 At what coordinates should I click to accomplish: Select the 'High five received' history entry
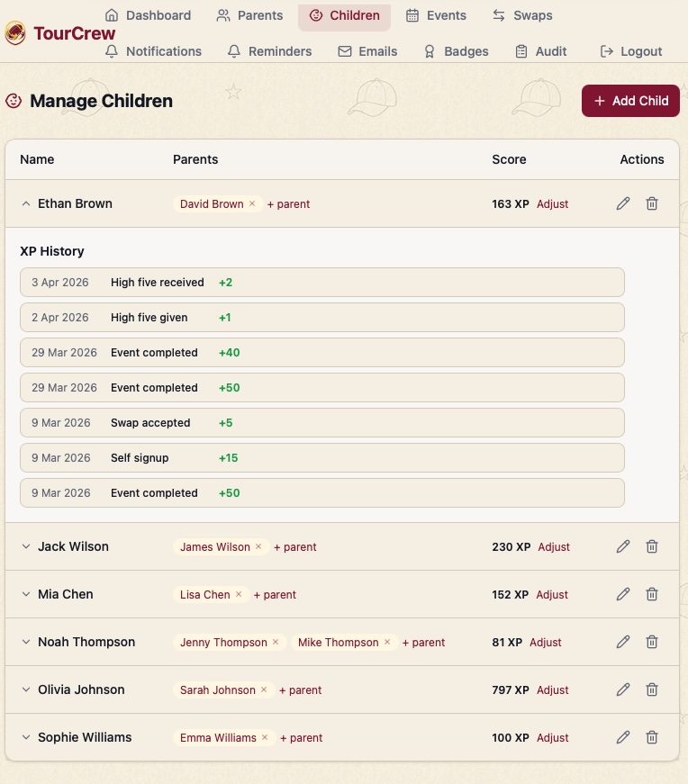click(x=322, y=282)
